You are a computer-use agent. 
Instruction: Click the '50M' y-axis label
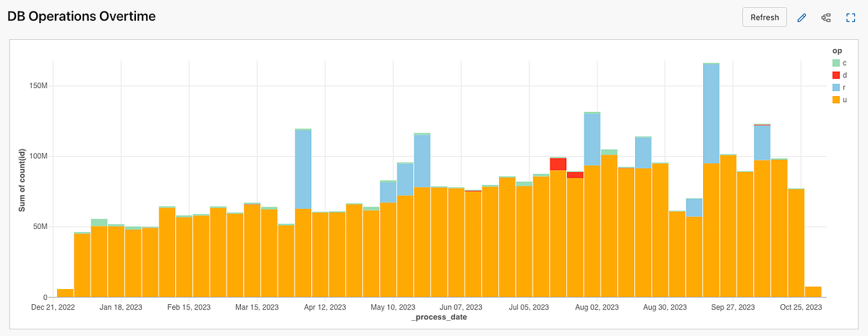tap(40, 227)
